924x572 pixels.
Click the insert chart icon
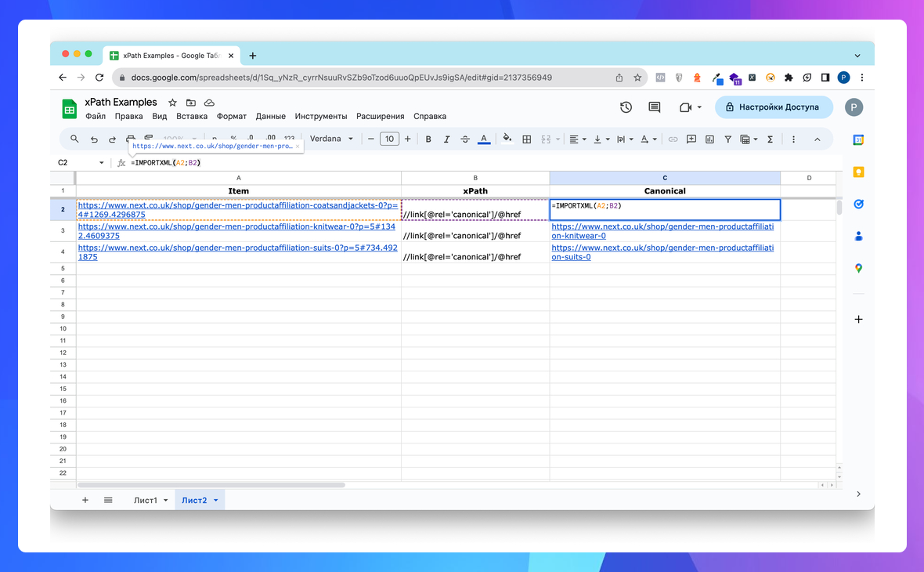pos(709,139)
